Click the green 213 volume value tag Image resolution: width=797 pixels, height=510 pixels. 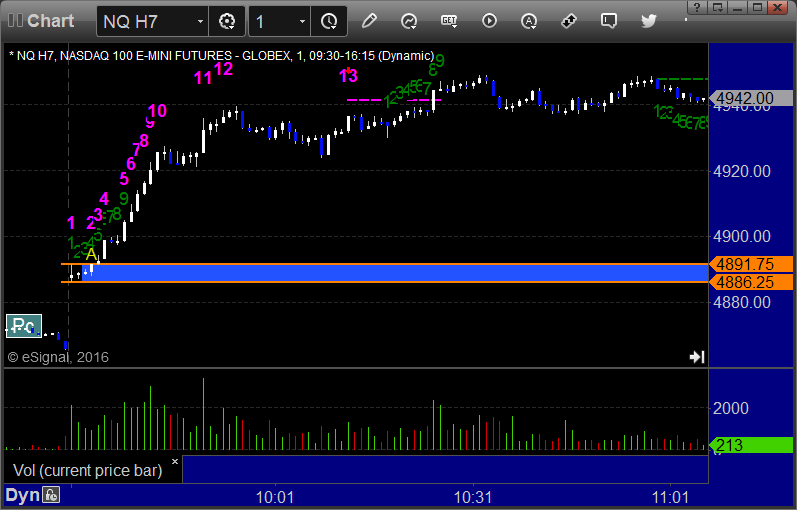click(751, 445)
